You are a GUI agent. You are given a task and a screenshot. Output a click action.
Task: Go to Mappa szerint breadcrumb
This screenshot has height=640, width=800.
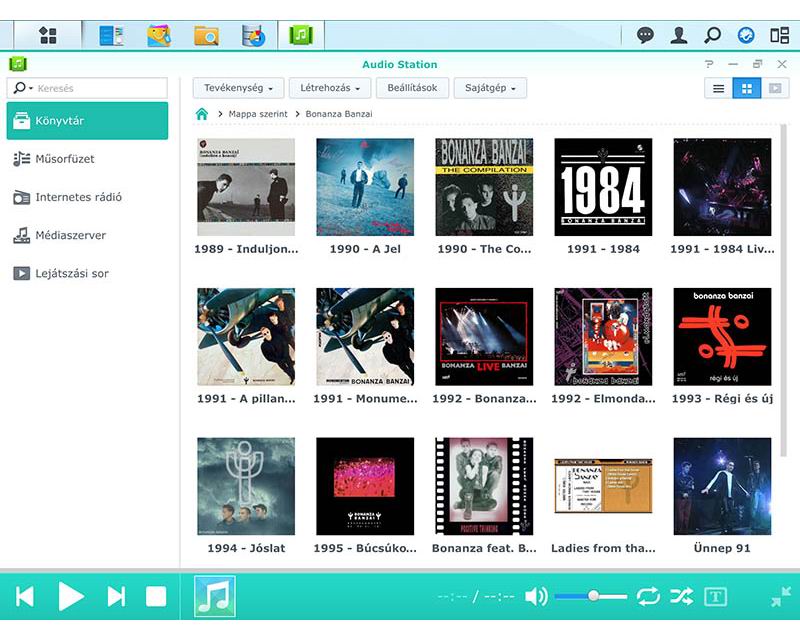pos(258,114)
